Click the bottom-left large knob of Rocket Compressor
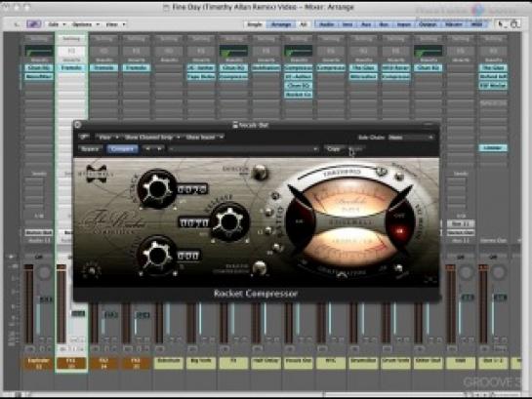532x399 pixels. (x=157, y=255)
